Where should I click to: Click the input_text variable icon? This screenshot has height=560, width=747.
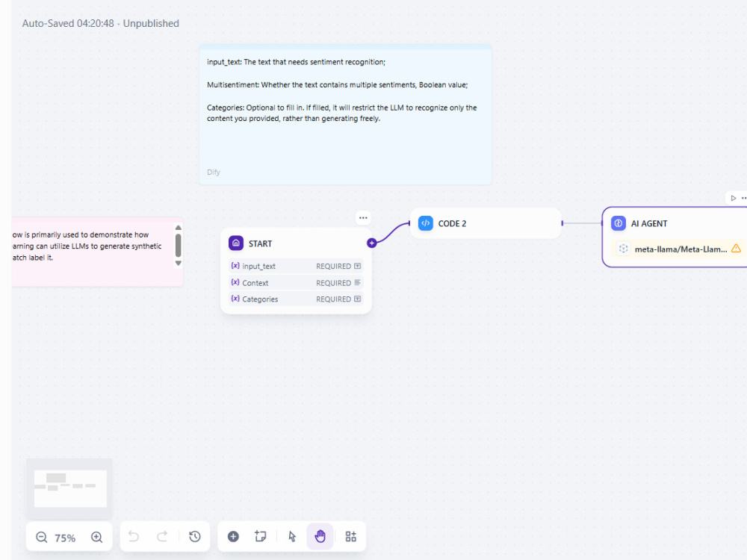(x=235, y=266)
